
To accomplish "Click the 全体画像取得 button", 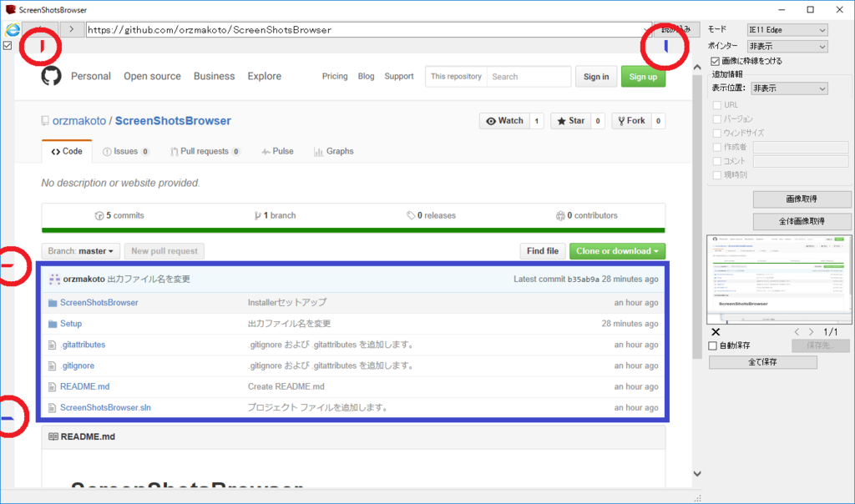I will (802, 221).
